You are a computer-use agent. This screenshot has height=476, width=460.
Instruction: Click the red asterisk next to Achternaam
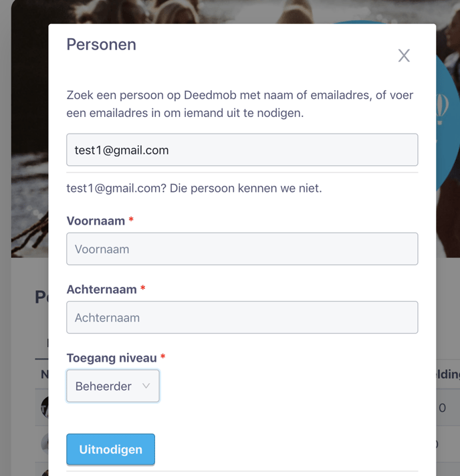142,289
